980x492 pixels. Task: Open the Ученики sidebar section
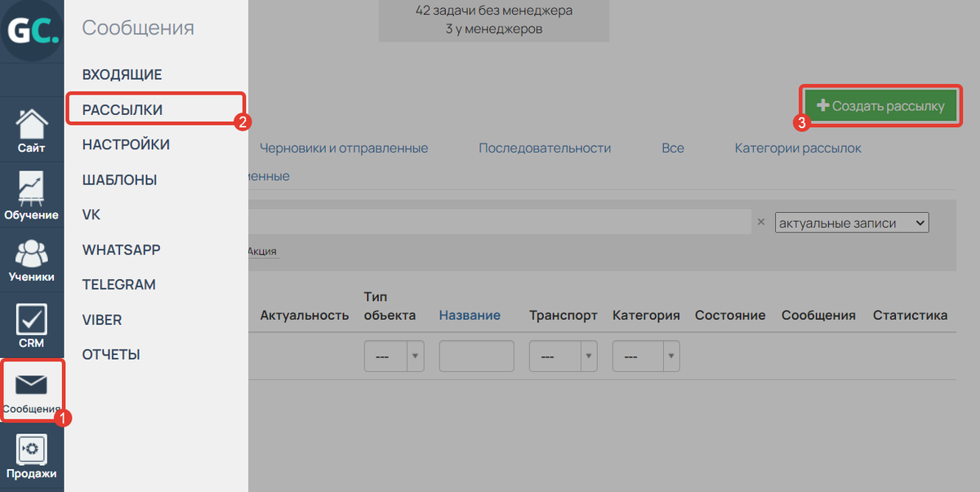(x=31, y=260)
